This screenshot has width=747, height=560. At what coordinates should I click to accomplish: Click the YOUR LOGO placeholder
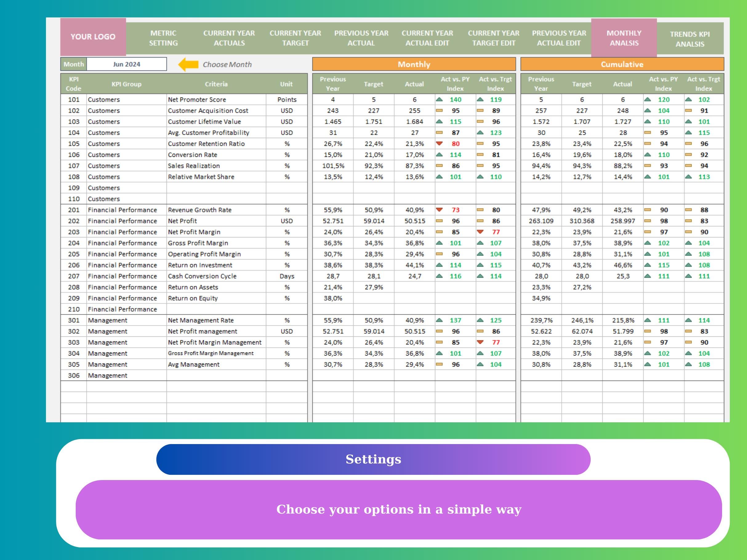(x=93, y=37)
